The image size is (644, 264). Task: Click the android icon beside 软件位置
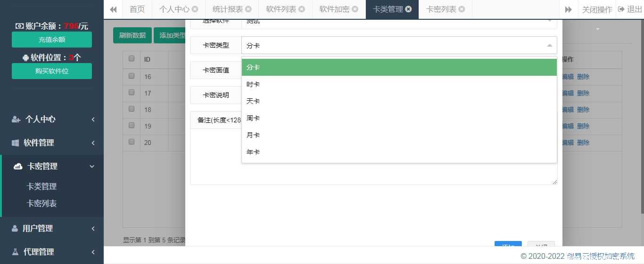coord(25,57)
